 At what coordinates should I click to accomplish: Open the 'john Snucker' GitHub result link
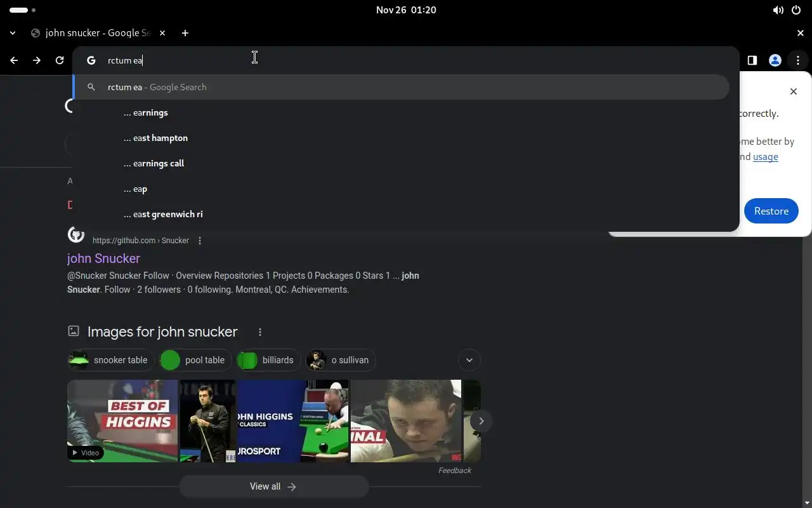click(x=103, y=258)
